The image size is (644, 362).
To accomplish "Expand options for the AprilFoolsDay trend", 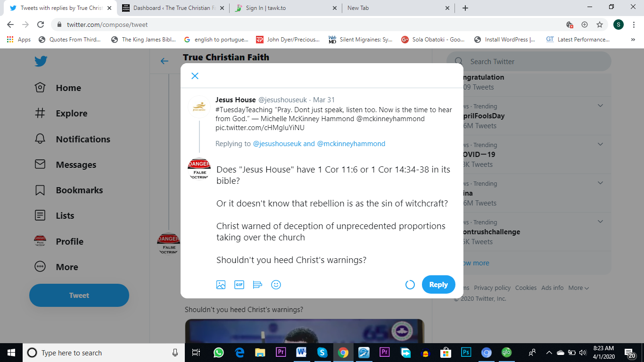I will pyautogui.click(x=600, y=106).
